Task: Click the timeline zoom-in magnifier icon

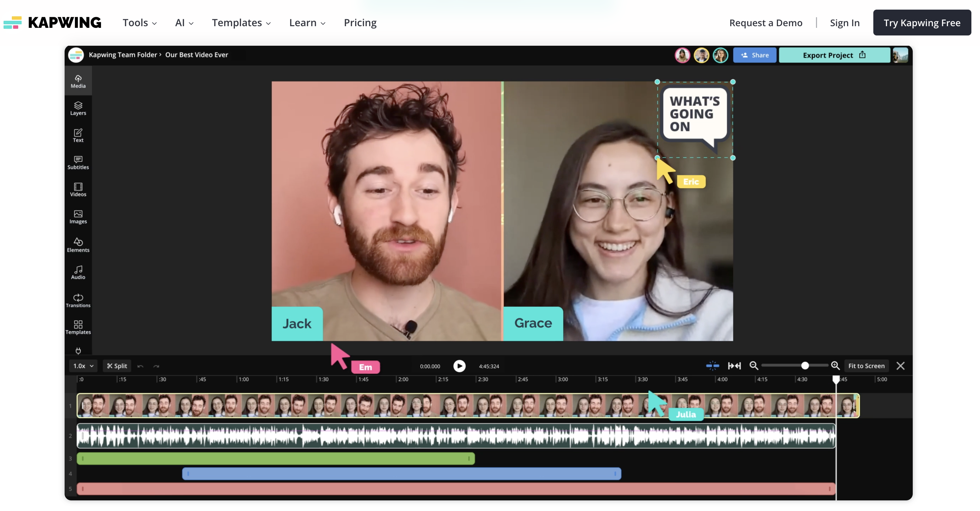Action: [x=835, y=366]
